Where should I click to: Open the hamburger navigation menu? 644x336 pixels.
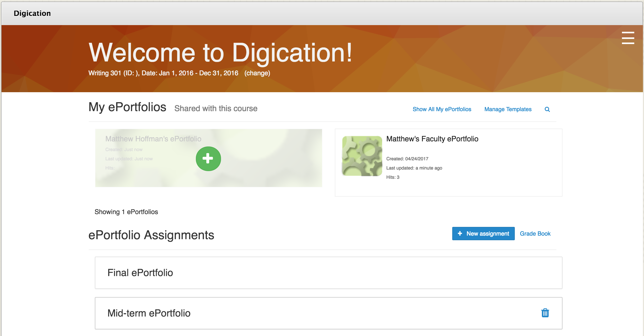628,38
